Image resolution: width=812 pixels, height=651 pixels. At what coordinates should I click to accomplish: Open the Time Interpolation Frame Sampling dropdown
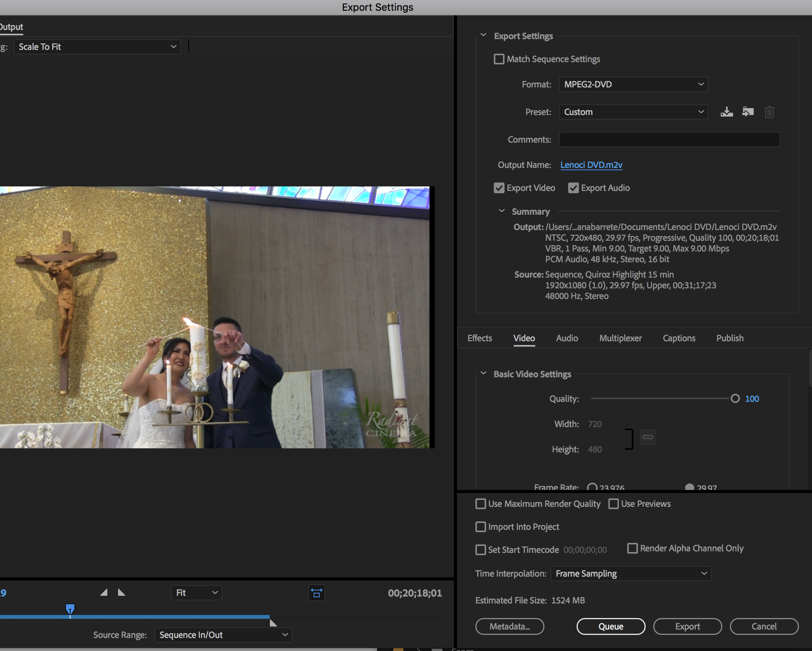[x=631, y=574]
